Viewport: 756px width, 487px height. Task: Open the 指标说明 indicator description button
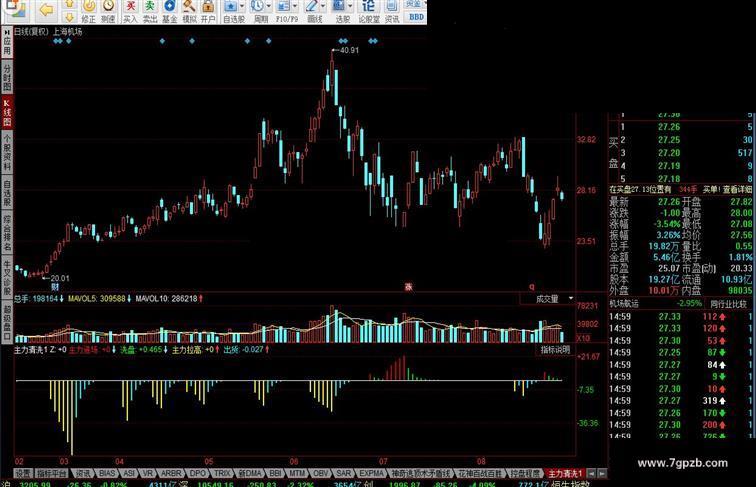click(x=555, y=350)
